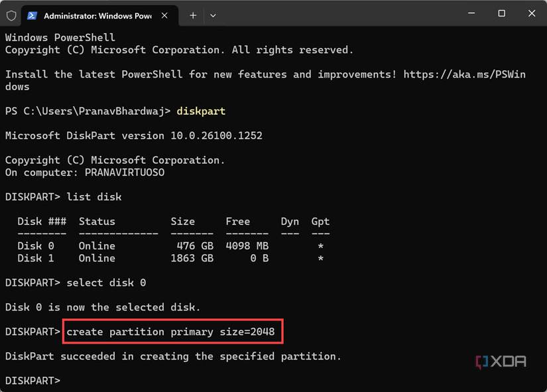Screen dimensions: 547x392
Task: Open the new tab dropdown chevron
Action: pyautogui.click(x=212, y=15)
